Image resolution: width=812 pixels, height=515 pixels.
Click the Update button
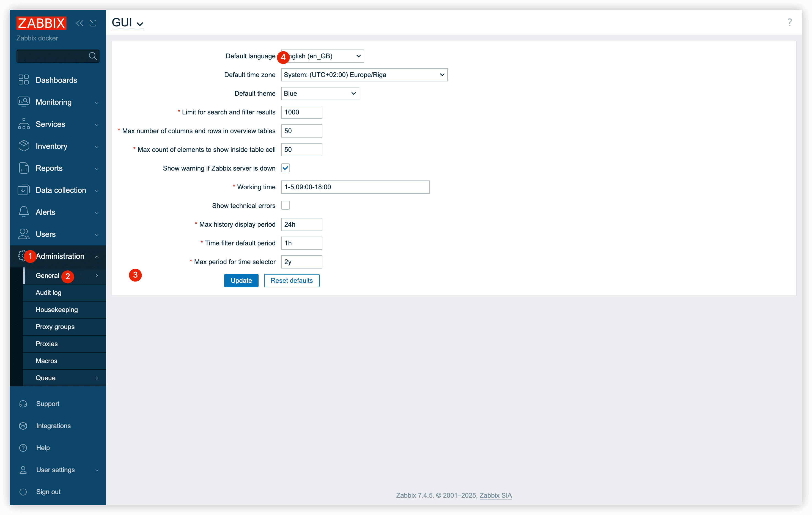tap(241, 280)
